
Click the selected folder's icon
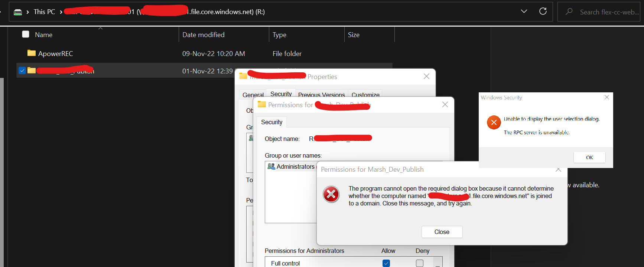tap(32, 70)
